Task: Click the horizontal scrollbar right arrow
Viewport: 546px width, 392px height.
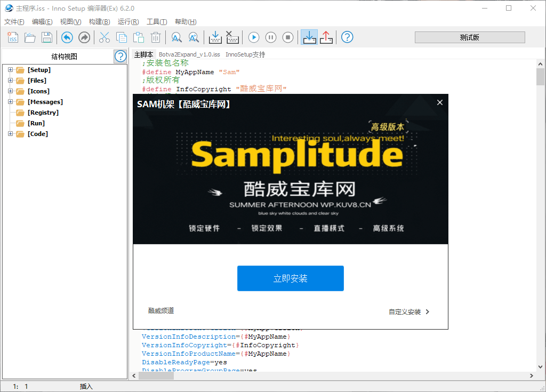Action: pyautogui.click(x=532, y=375)
